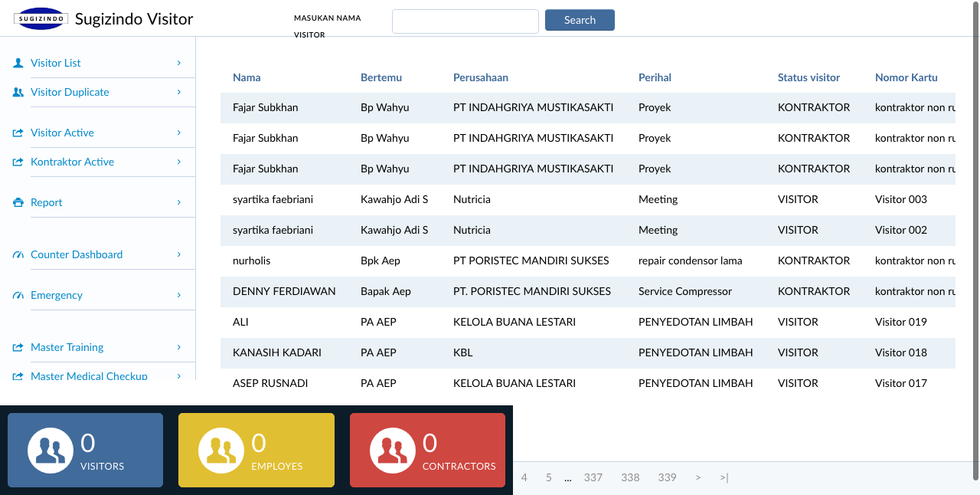Click the Report printer icon

click(18, 202)
